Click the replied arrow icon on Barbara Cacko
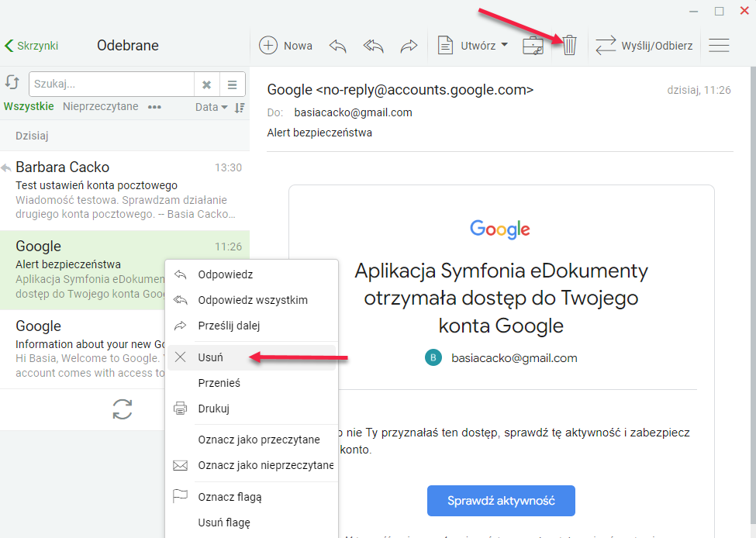The height and width of the screenshot is (538, 756). coord(5,167)
